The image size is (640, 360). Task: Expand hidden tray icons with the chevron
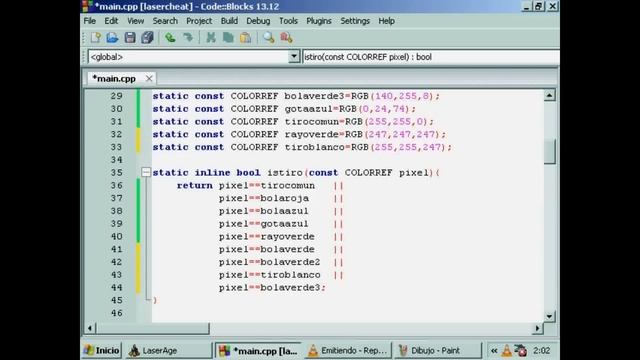(494, 351)
